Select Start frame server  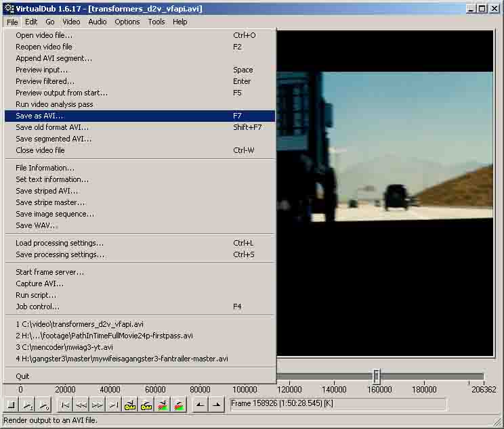(x=140, y=272)
